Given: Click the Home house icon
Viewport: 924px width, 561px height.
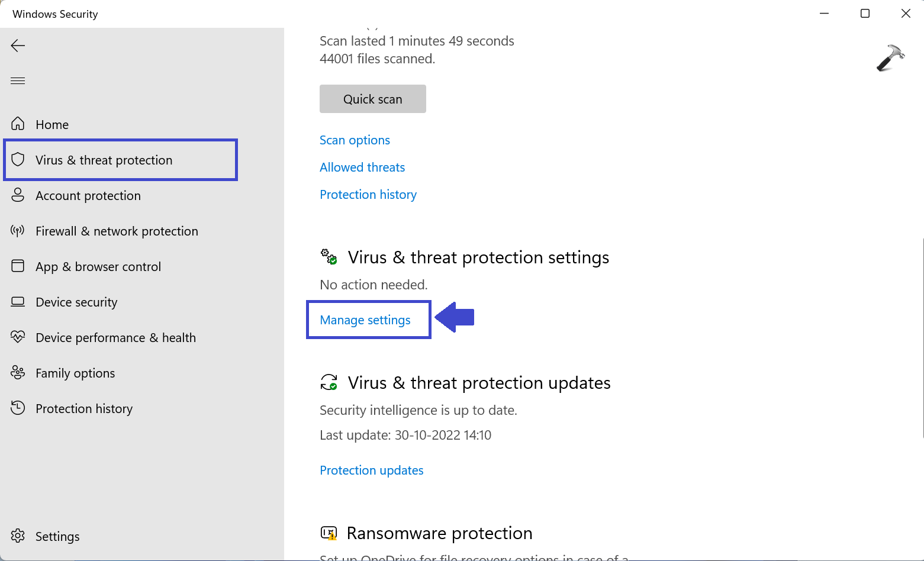Looking at the screenshot, I should coord(18,124).
